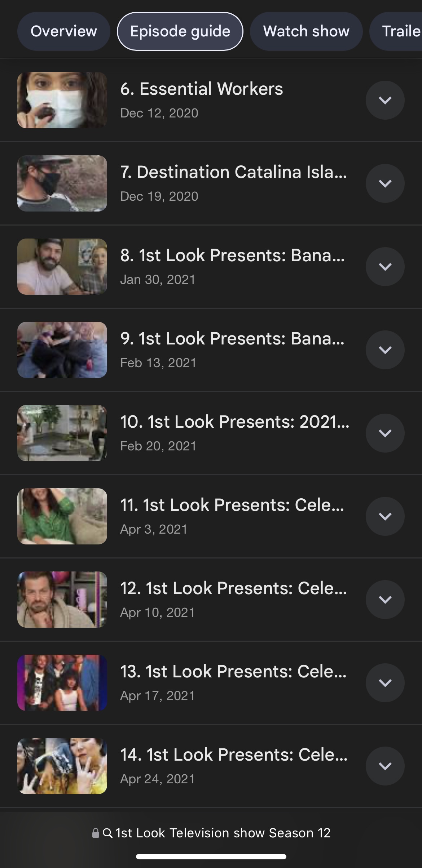The width and height of the screenshot is (422, 868).
Task: Expand episode 11 dated Apr 3, 2021
Action: [385, 516]
